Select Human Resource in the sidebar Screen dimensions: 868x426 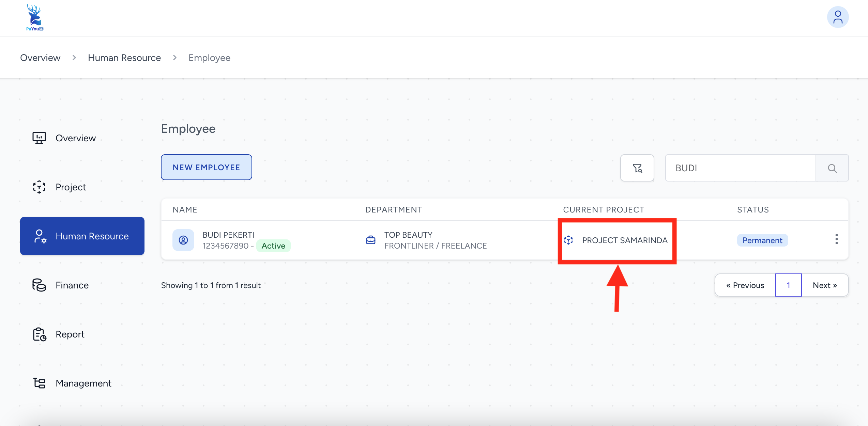pos(82,236)
